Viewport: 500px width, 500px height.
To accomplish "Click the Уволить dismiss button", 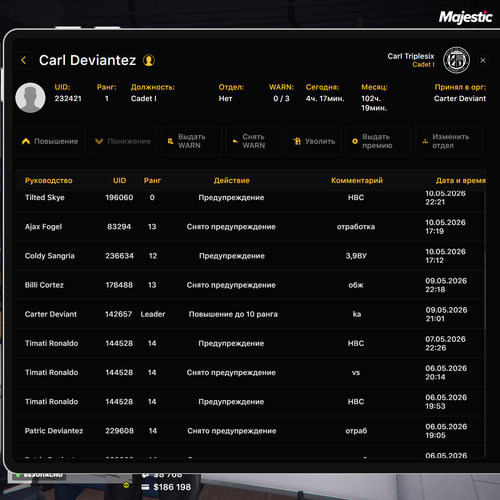I will coord(314,141).
